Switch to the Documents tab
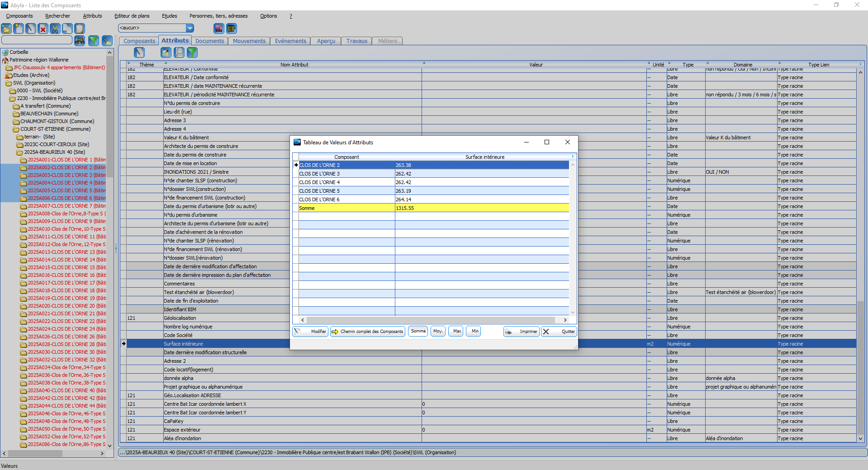Image resolution: width=868 pixels, height=470 pixels. 209,41
